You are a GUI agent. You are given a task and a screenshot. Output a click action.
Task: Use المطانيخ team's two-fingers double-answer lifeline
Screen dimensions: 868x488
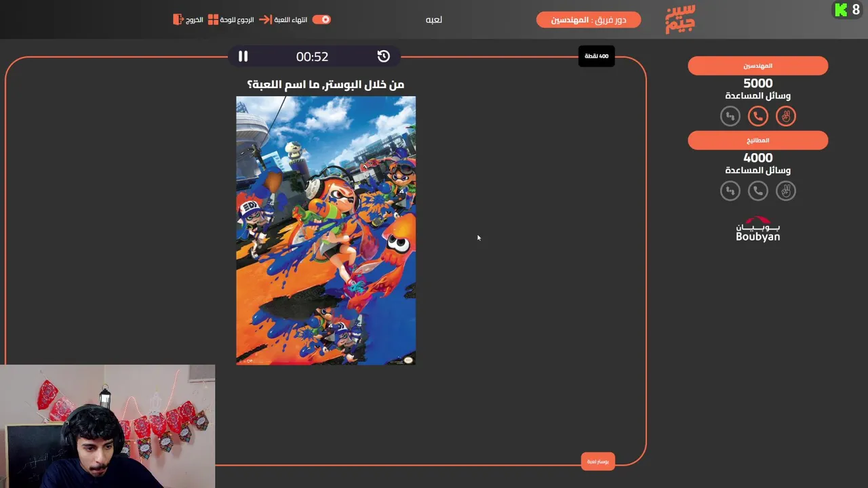coord(786,191)
